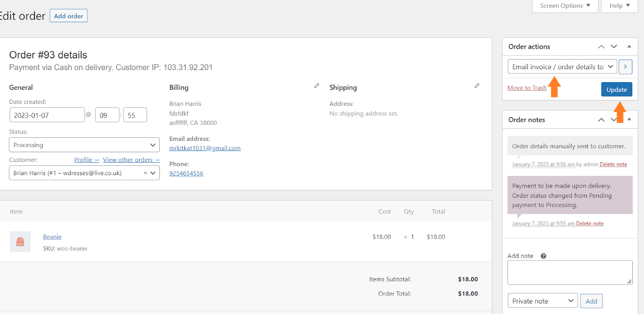Open Private note type dropdown
This screenshot has height=314, width=644.
point(543,301)
